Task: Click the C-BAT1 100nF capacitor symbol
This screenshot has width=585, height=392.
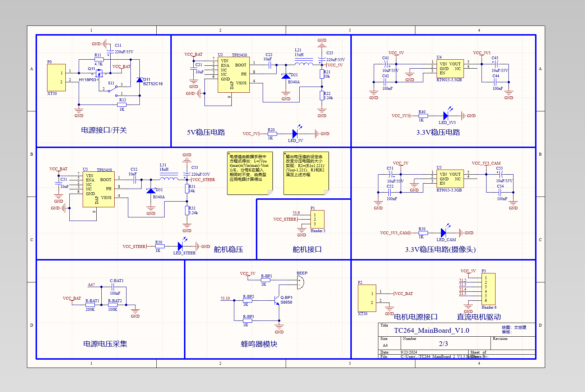Action: tap(113, 287)
